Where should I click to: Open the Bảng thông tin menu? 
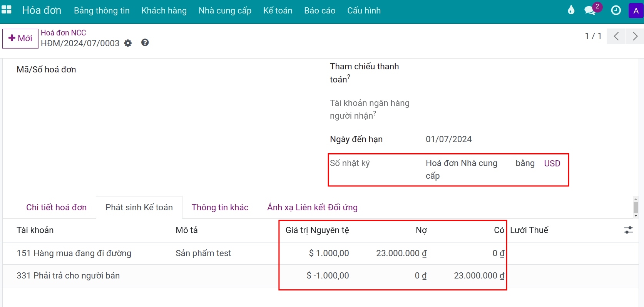pos(102,11)
